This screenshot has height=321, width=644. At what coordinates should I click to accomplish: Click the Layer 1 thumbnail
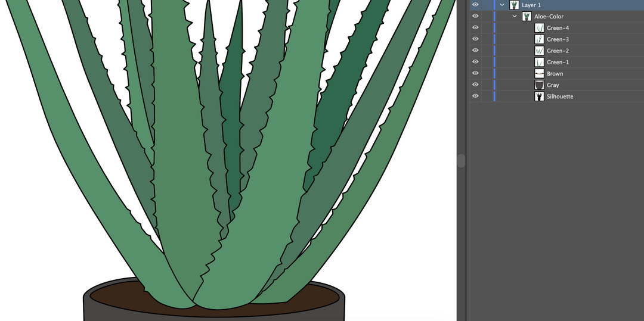click(x=514, y=5)
